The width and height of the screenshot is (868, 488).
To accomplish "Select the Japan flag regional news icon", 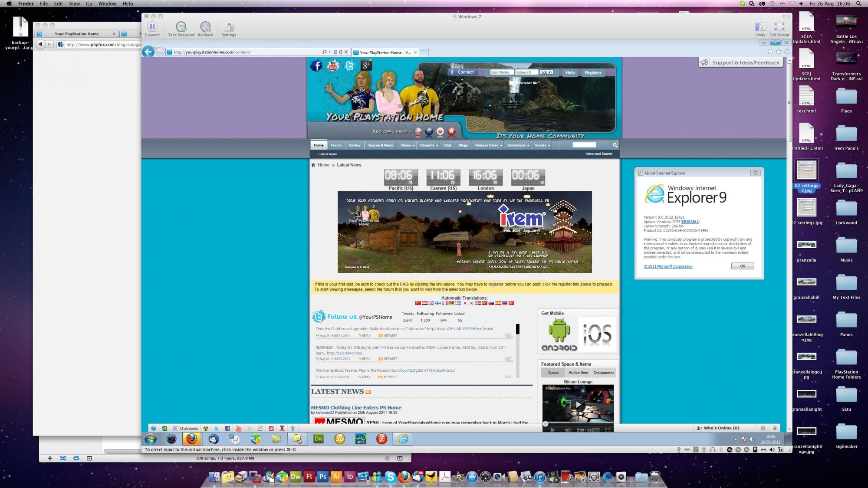I will 440,131.
